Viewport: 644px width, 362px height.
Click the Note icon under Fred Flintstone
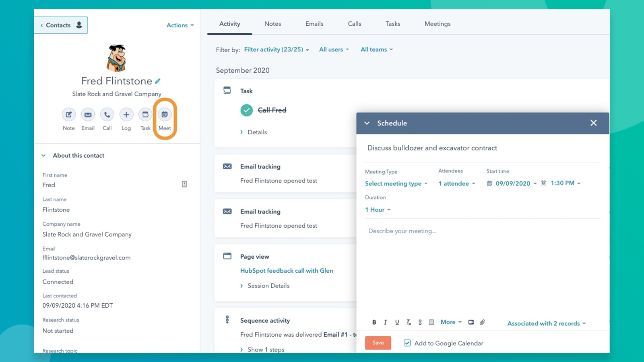69,115
